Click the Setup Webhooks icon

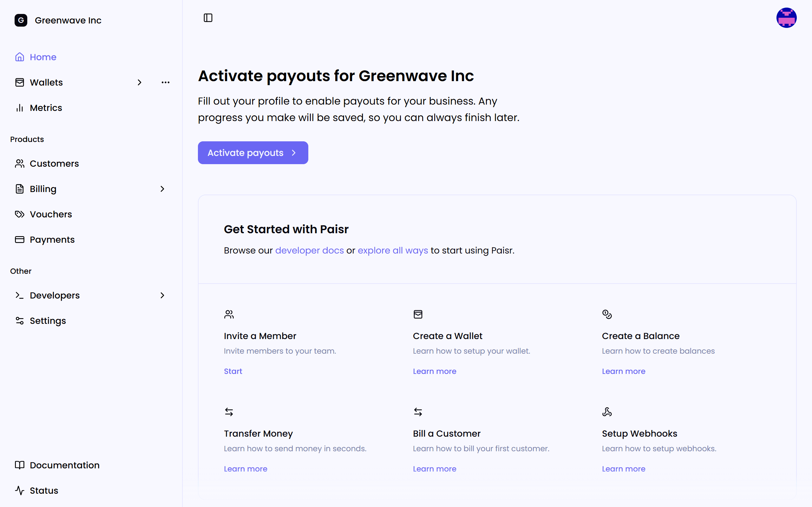[607, 412]
